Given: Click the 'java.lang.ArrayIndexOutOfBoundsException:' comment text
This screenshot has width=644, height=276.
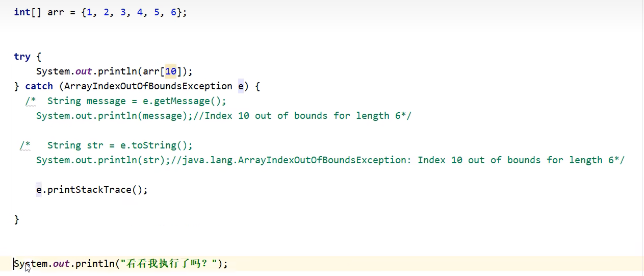Looking at the screenshot, I should pos(297,160).
